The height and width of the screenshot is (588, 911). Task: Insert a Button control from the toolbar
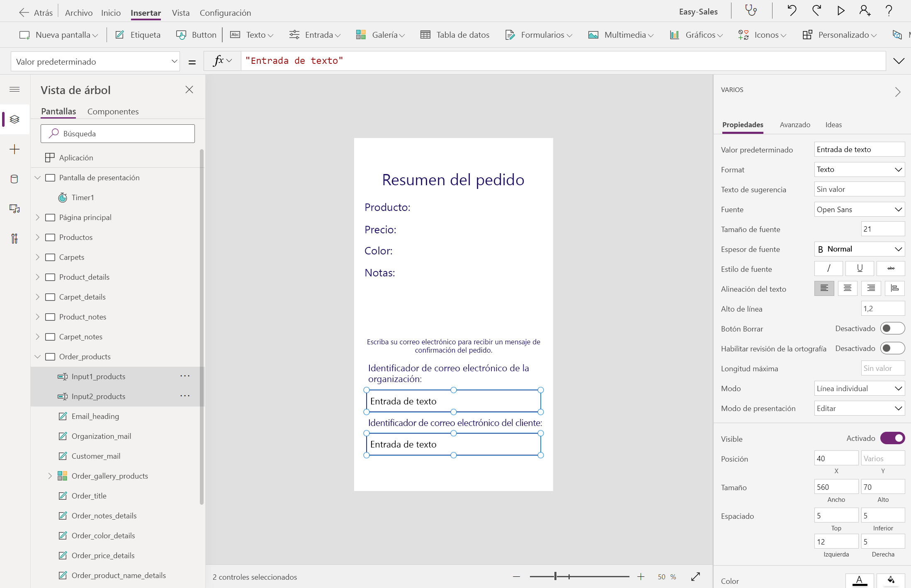[196, 35]
